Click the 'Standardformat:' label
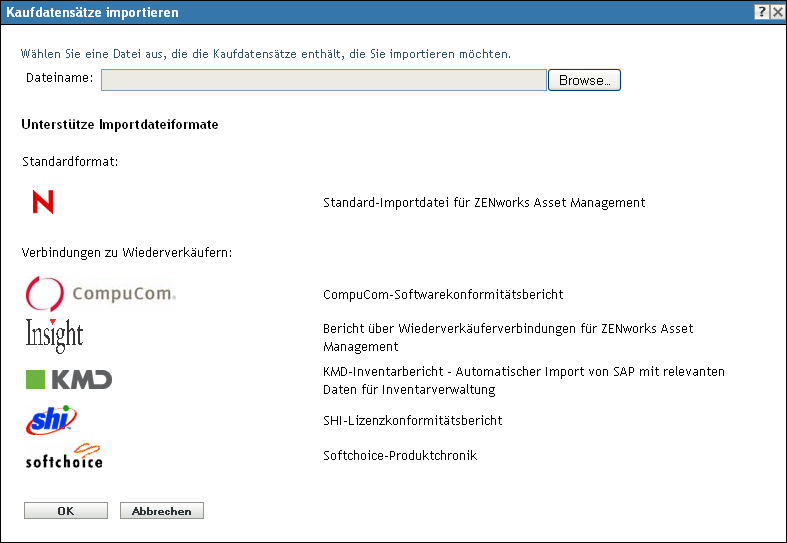Viewport: 787px width, 543px height. (x=70, y=162)
